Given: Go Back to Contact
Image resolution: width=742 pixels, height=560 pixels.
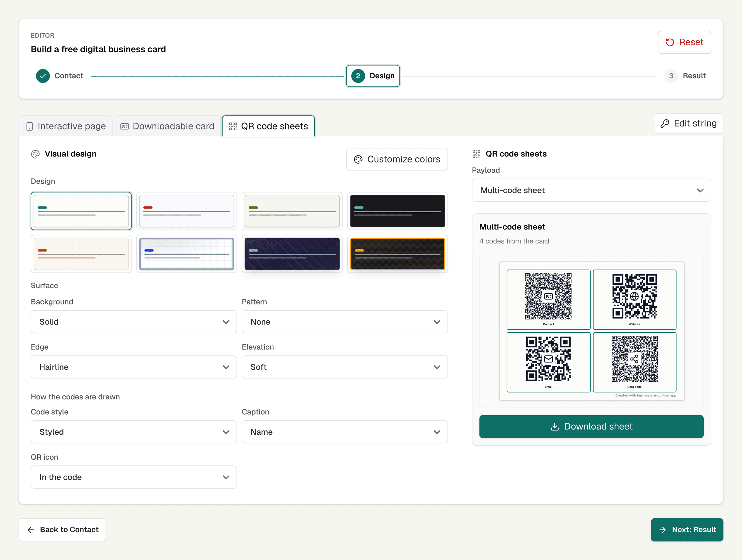Looking at the screenshot, I should (62, 530).
